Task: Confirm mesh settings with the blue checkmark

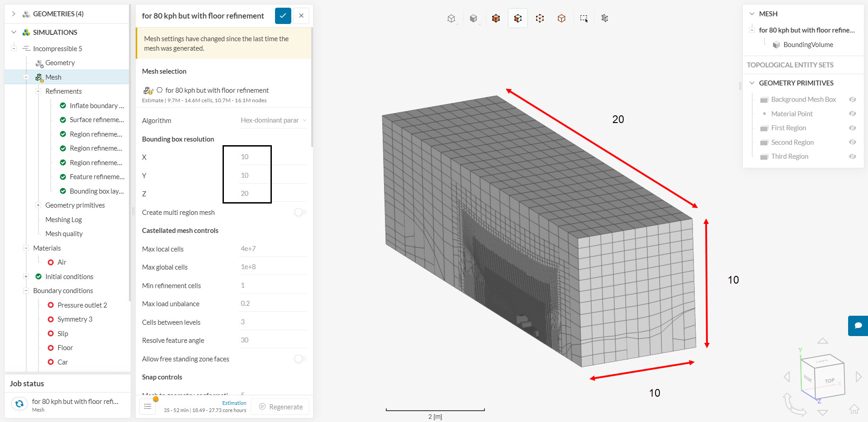Action: [x=283, y=16]
